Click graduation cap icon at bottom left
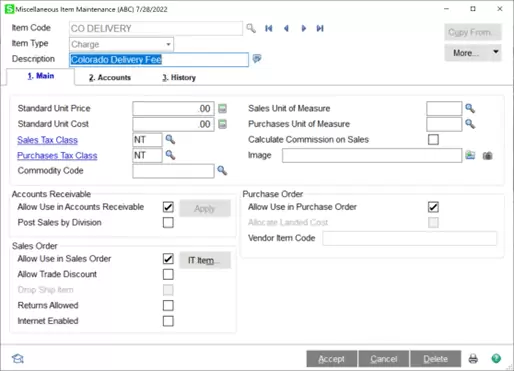This screenshot has height=371, width=514. pyautogui.click(x=18, y=359)
